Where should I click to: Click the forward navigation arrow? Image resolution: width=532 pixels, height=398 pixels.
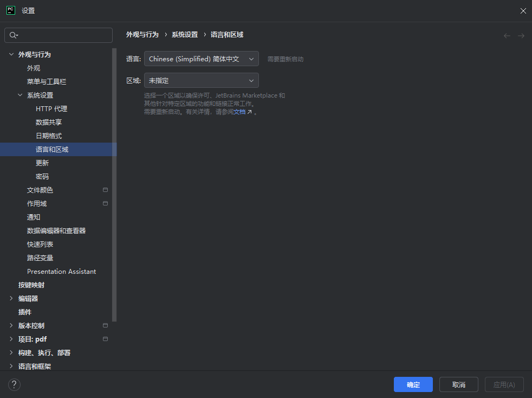(521, 36)
